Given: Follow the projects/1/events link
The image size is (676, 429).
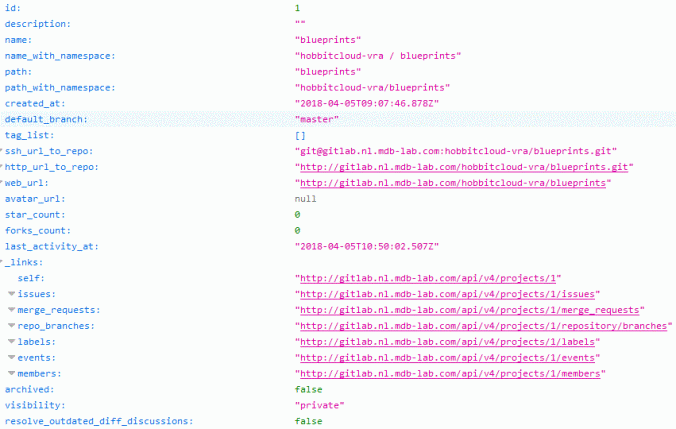Looking at the screenshot, I should (x=450, y=358).
